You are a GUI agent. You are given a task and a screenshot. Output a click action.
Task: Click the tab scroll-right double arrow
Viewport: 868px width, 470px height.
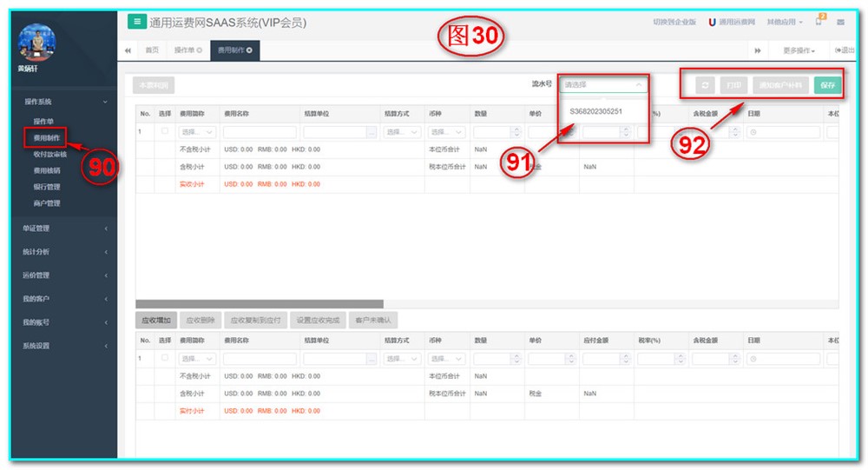(758, 50)
